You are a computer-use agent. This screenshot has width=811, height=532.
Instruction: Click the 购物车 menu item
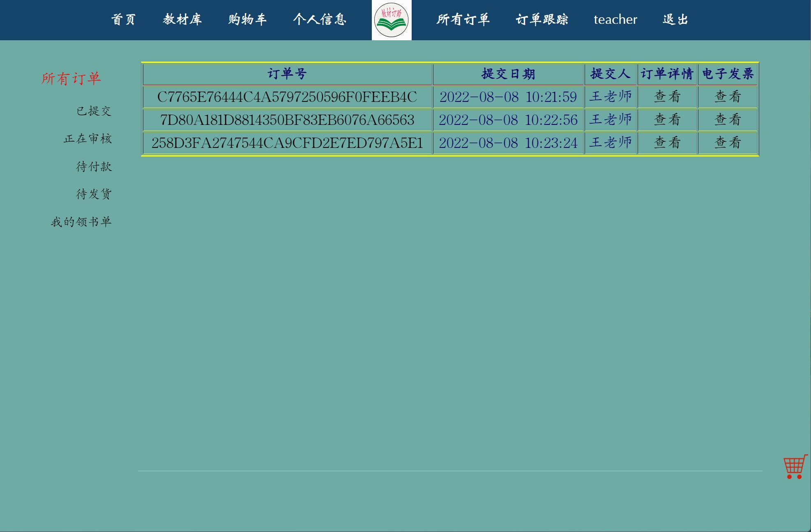[x=247, y=20]
